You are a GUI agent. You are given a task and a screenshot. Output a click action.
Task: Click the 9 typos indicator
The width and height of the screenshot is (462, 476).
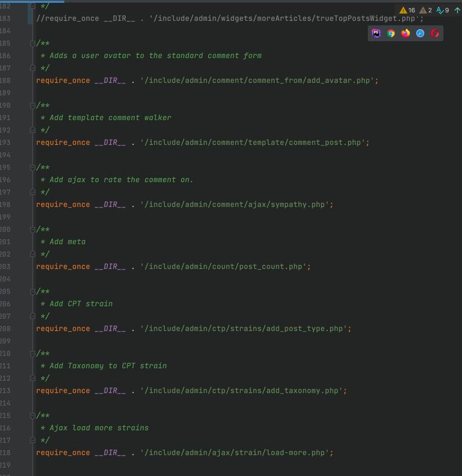[x=443, y=10]
